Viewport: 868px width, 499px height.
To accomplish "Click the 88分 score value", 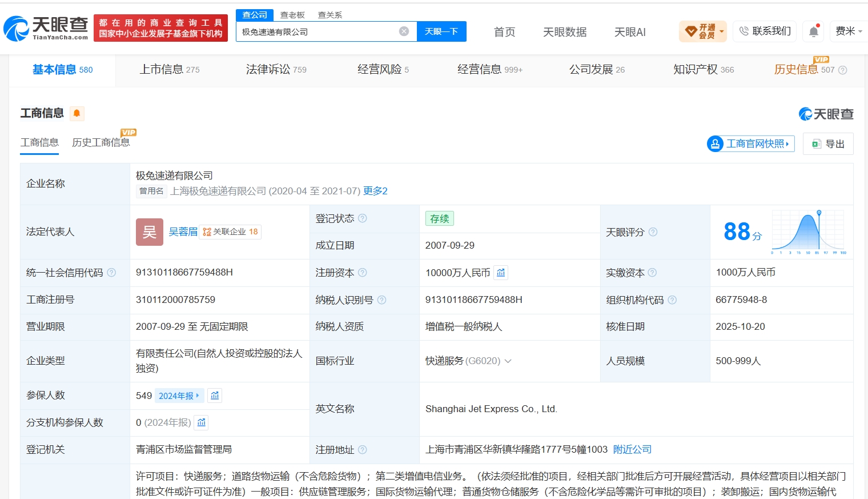I will (742, 232).
